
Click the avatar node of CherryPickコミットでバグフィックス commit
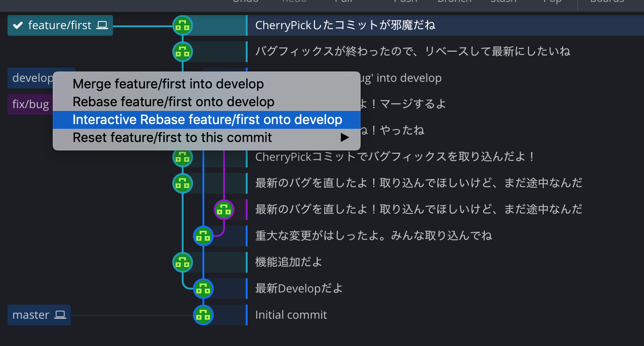[x=182, y=157]
